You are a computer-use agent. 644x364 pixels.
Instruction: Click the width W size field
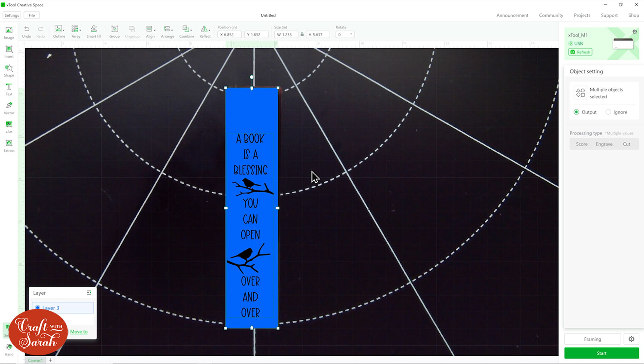point(286,34)
